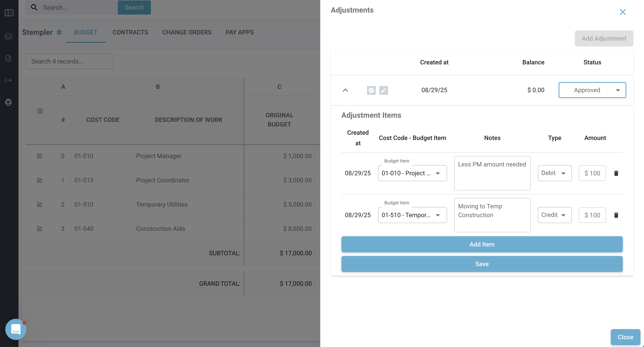Open the inbox icon in sidebar
The image size is (644, 347).
9,36
